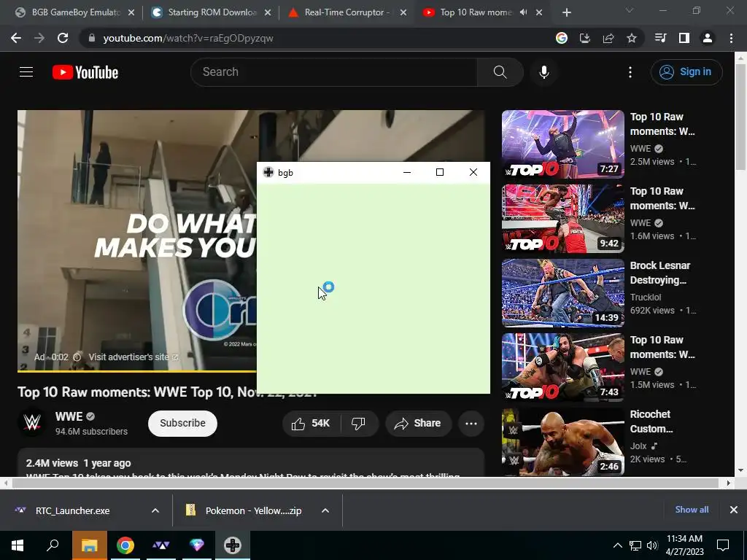Click the YouTube search magnifier button
747x560 pixels.
(x=500, y=72)
